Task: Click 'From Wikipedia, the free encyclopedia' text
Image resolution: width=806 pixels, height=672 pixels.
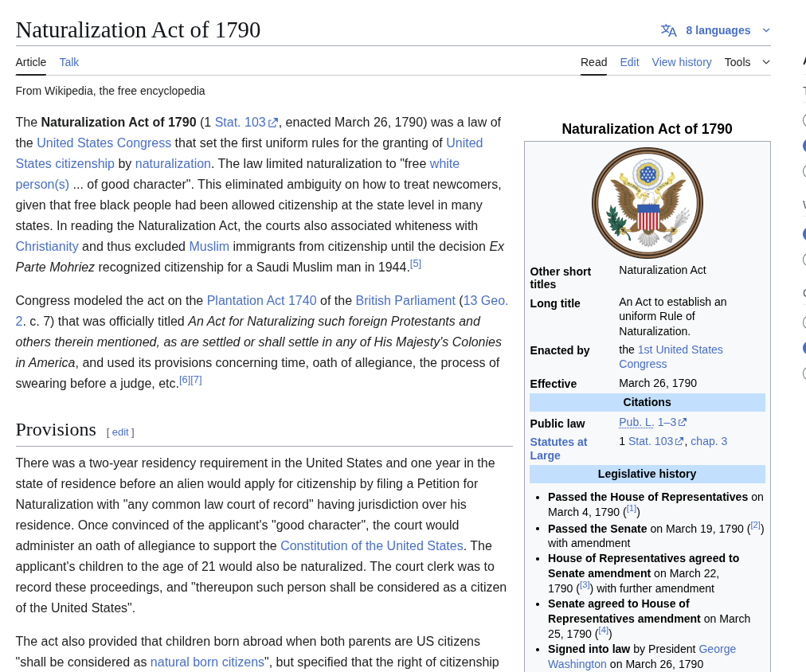Action: 110,91
